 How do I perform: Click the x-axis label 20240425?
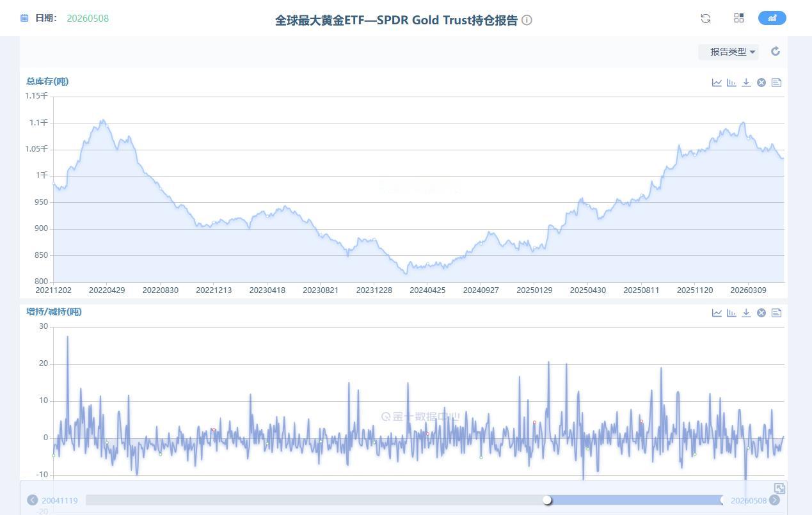pos(427,290)
